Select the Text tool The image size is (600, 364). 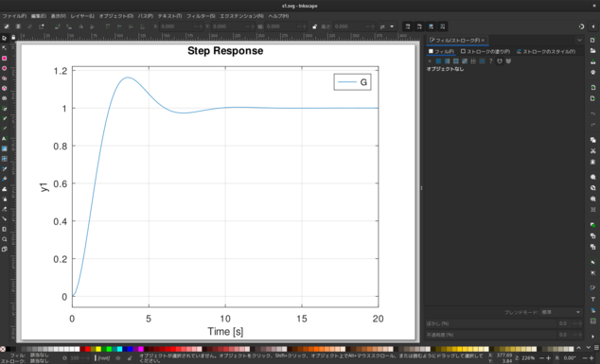pyautogui.click(x=4, y=138)
